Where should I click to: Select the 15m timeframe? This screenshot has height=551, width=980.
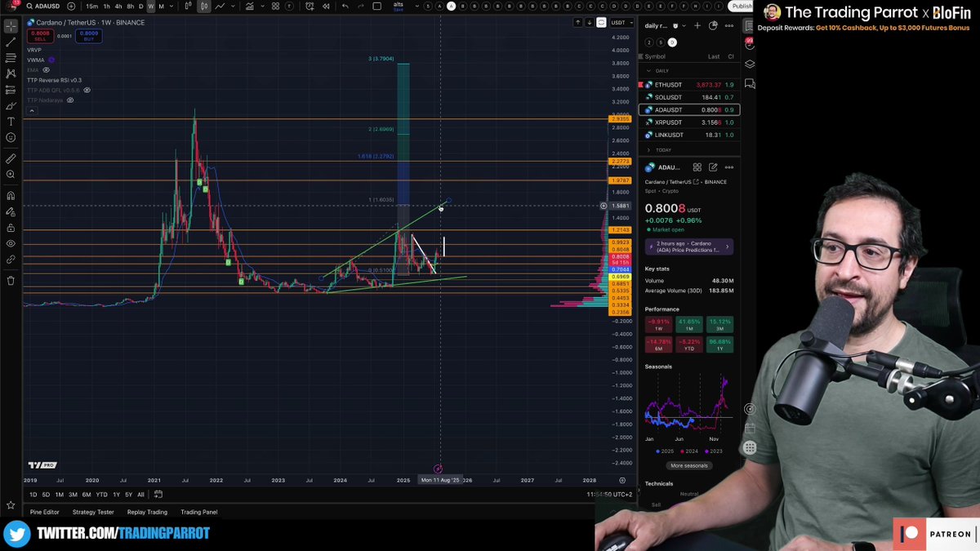pos(92,7)
